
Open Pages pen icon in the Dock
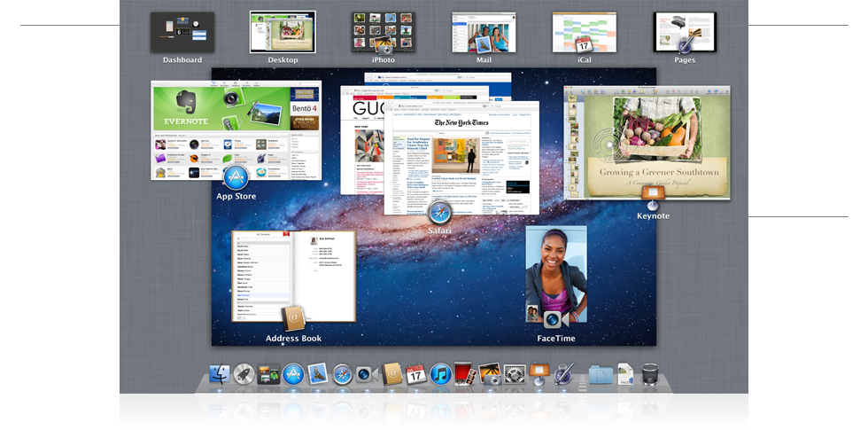(x=563, y=374)
